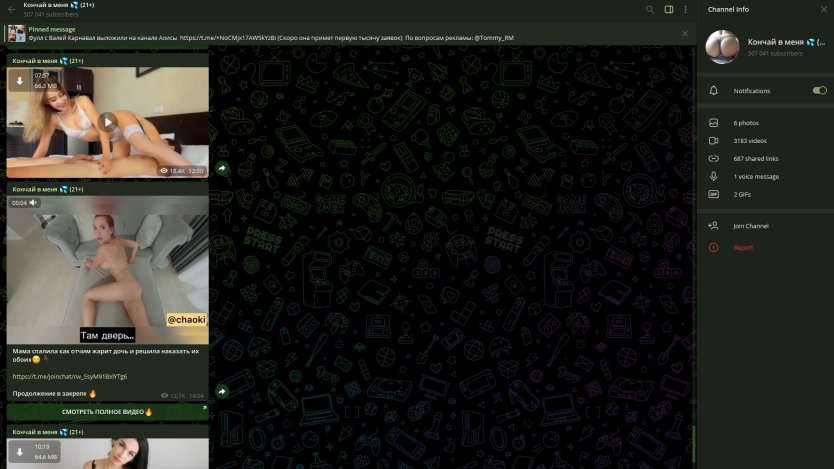Report this channel
This screenshot has width=834, height=469.
point(743,248)
